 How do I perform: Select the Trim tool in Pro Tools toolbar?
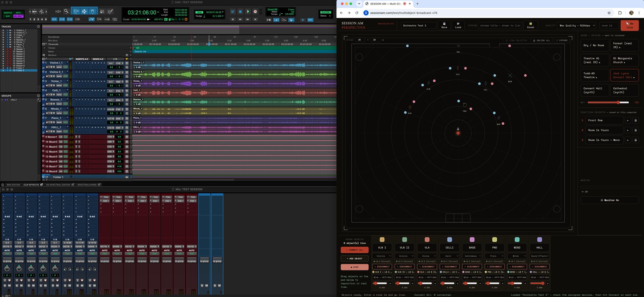[76, 12]
